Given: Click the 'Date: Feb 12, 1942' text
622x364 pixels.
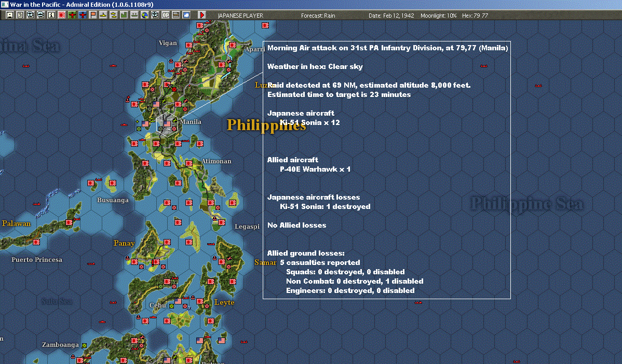Looking at the screenshot, I should tap(391, 16).
